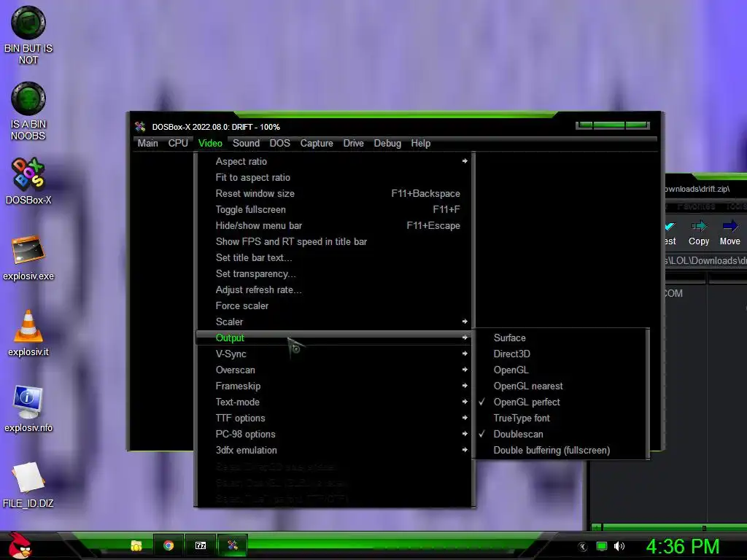Open the Drive menu

pos(354,144)
